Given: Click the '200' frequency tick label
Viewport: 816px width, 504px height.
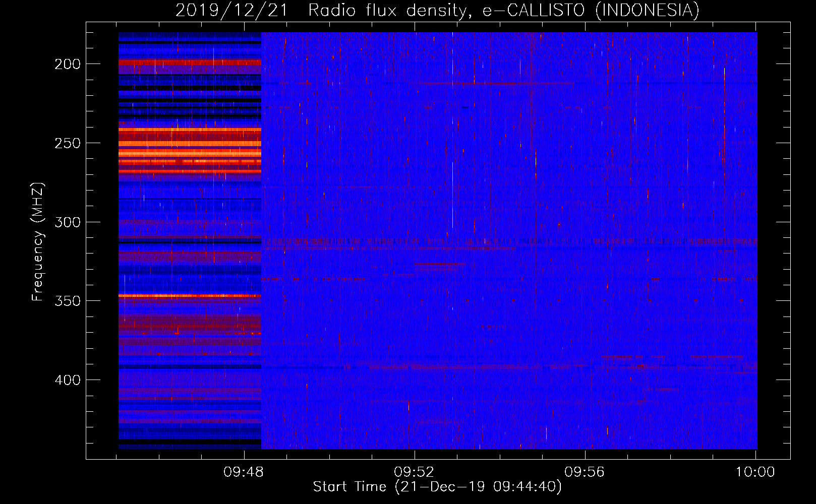Looking at the screenshot, I should (x=68, y=64).
